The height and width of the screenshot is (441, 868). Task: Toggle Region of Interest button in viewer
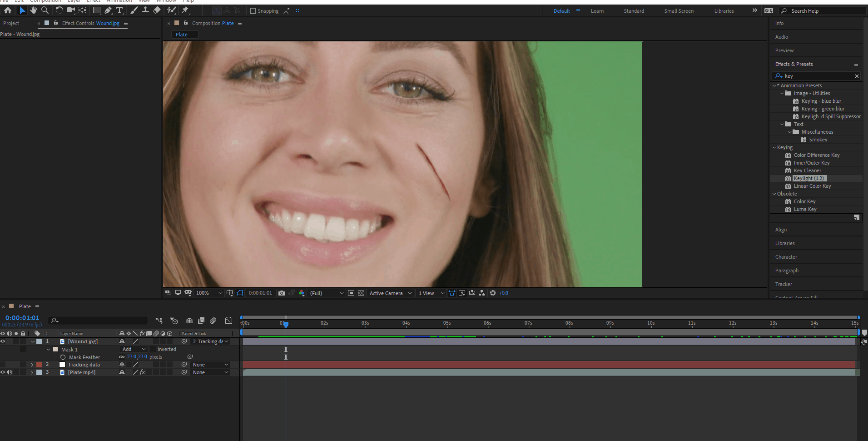tap(351, 293)
